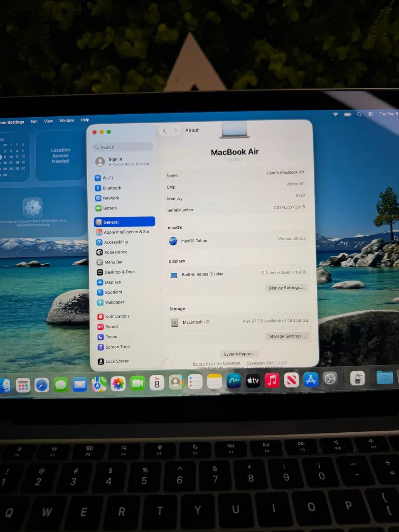Select Displays in the sidebar
This screenshot has width=399, height=532.
tap(109, 282)
